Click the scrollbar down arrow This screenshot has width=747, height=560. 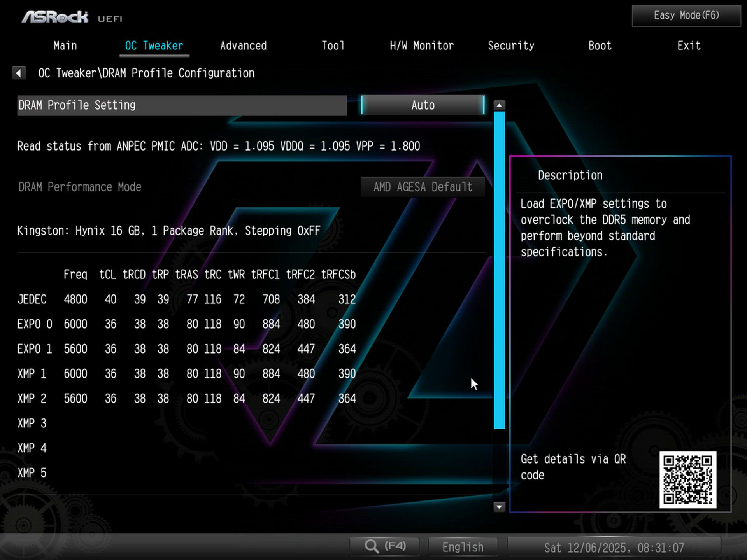[499, 506]
